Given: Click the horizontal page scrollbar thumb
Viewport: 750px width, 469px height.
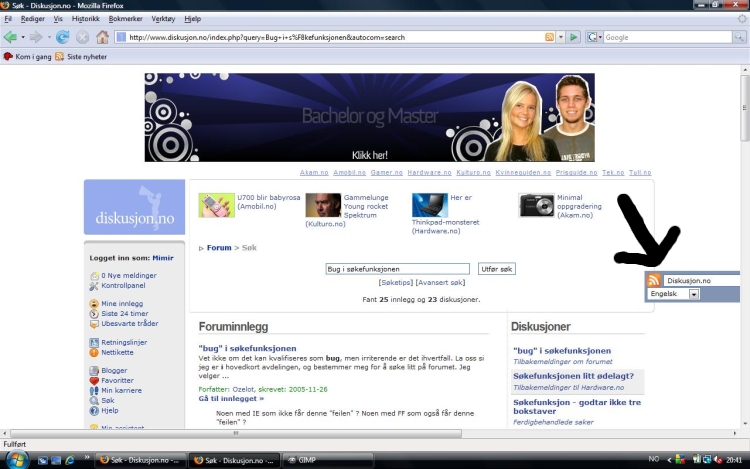Looking at the screenshot, I should point(236,433).
